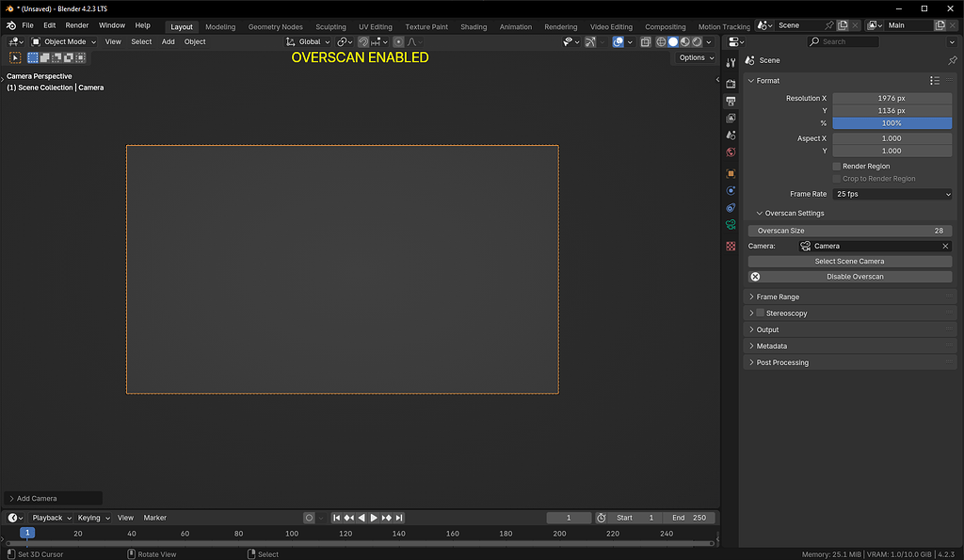The height and width of the screenshot is (560, 964).
Task: Adjust the Overscan Size slider
Action: pyautogui.click(x=850, y=231)
